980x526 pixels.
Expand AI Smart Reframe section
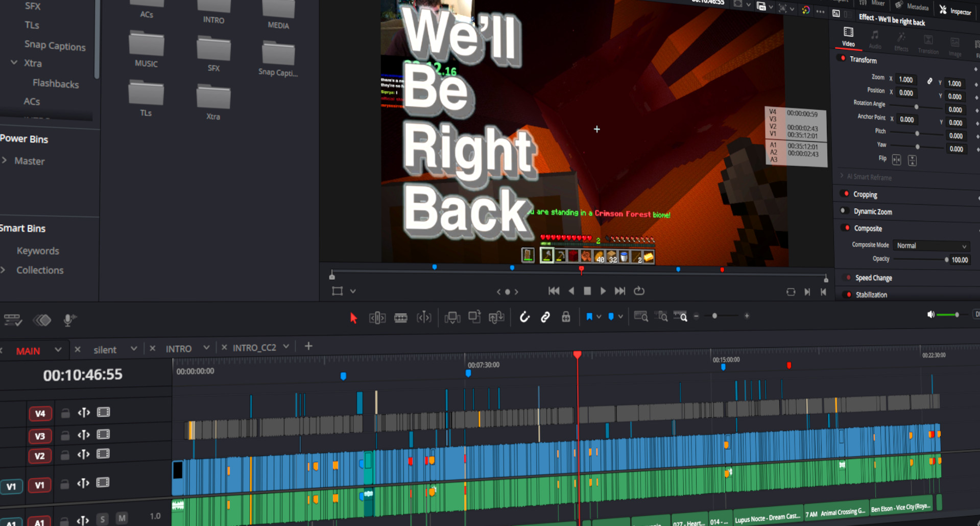[x=842, y=176]
